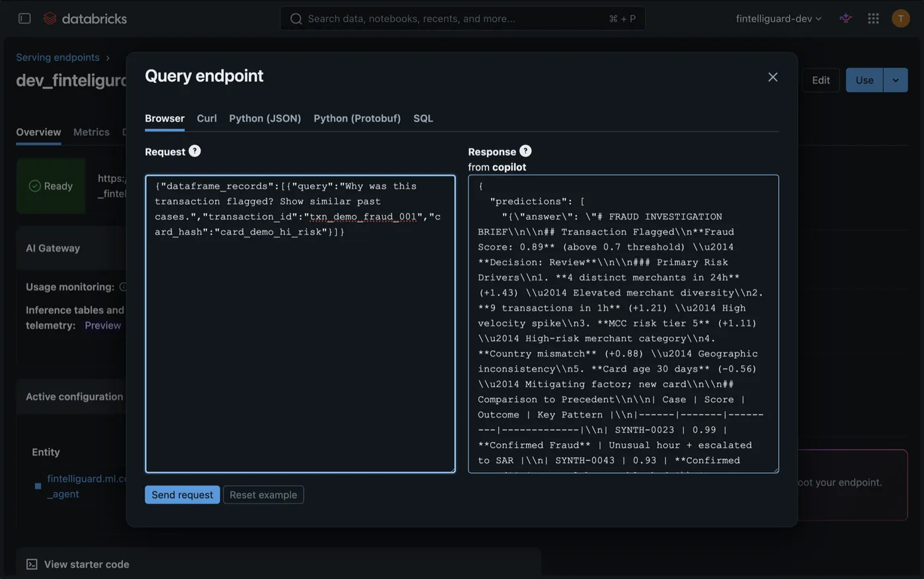Open the fintelliguard-dev workspace dropdown
The height and width of the screenshot is (579, 924).
779,18
